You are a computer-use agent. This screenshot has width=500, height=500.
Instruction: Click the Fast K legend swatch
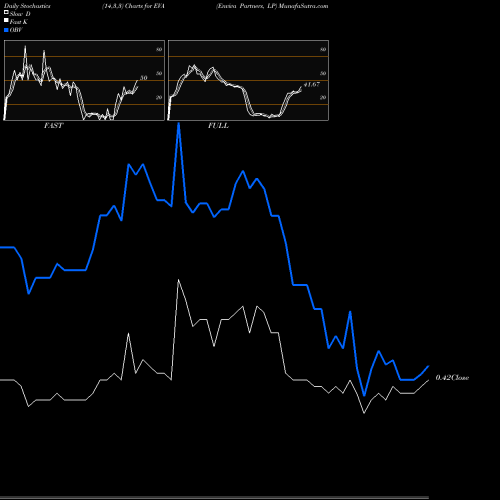point(6,21)
